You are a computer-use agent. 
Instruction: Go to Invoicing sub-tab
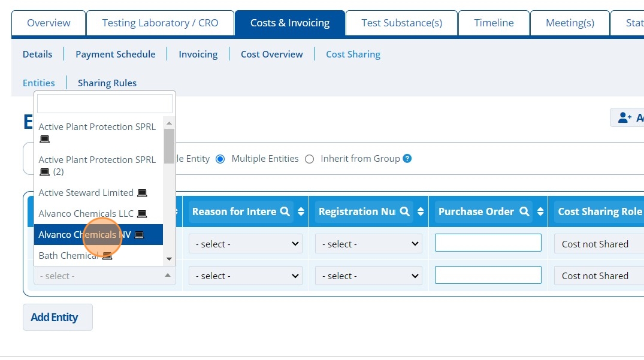(x=198, y=54)
